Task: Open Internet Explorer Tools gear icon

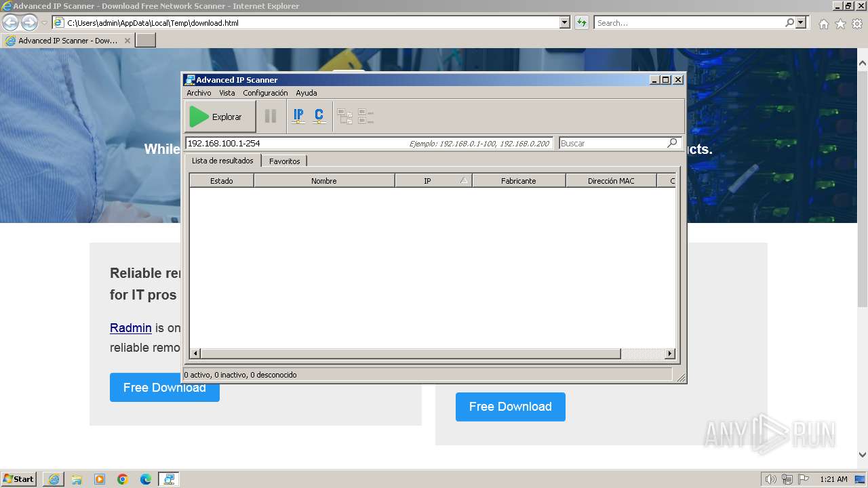Action: [x=857, y=24]
